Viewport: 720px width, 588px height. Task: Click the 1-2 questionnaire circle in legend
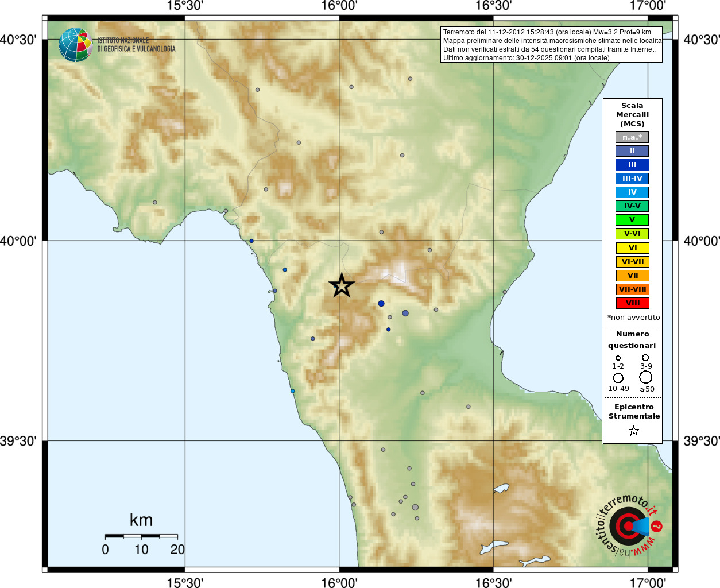coord(618,358)
